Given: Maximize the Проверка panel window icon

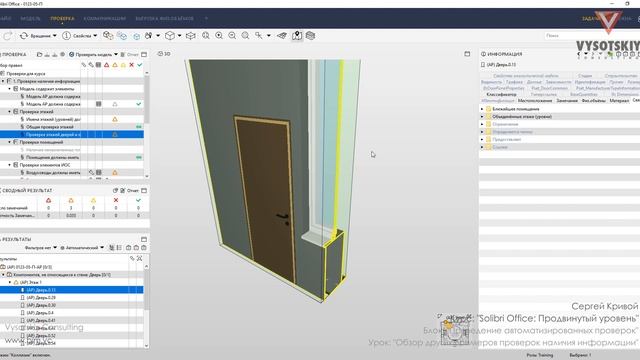Looking at the screenshot, I should 144,54.
